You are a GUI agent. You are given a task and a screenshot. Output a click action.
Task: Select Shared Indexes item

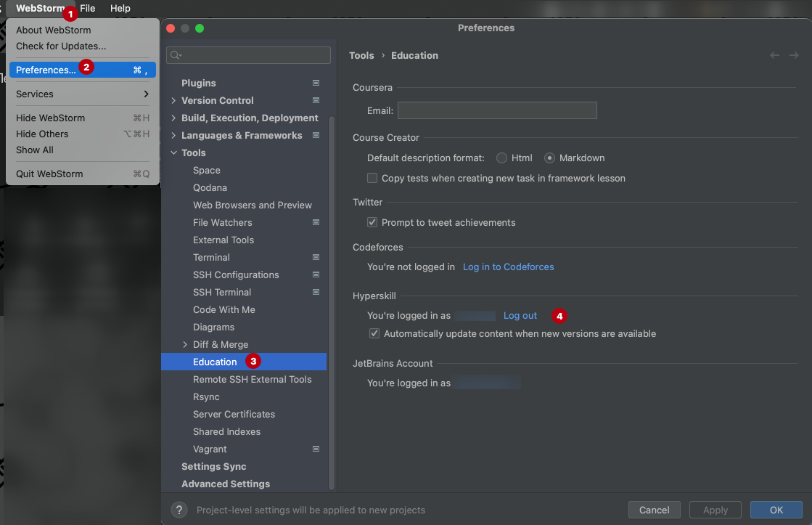pyautogui.click(x=226, y=432)
